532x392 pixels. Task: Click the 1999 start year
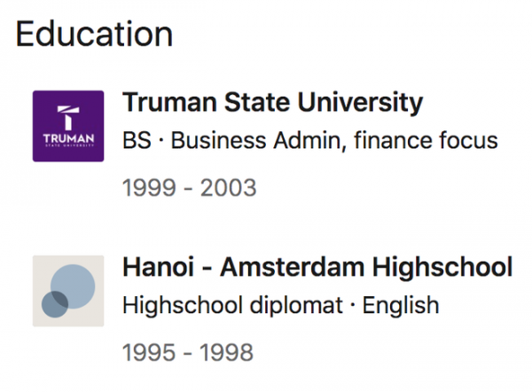(x=149, y=188)
